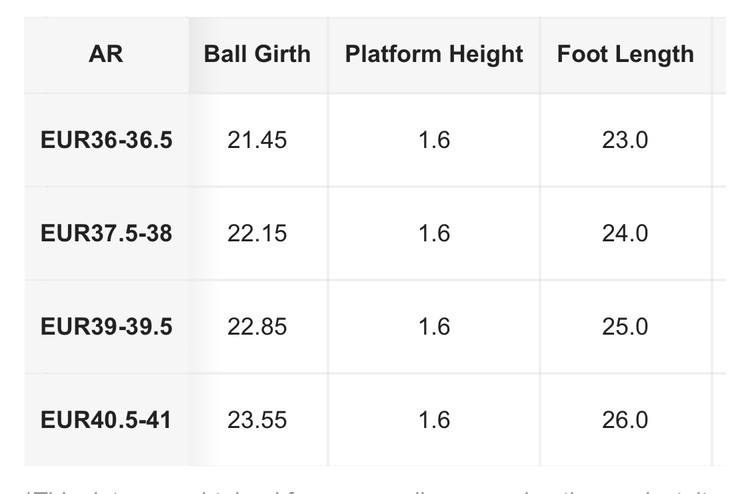Viewport: 750px width, 494px height.
Task: Select the EUR40.5-41 size row label
Action: click(106, 420)
